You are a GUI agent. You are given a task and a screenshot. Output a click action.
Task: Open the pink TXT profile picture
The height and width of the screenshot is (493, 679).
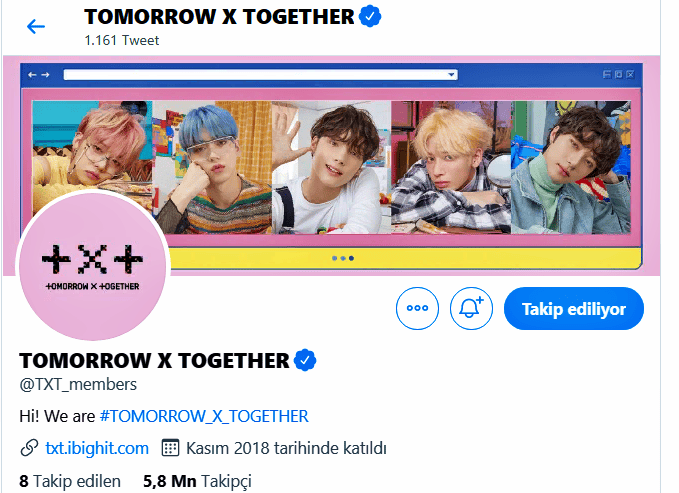93,266
